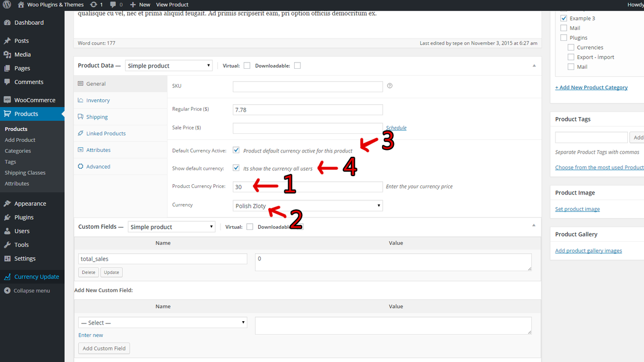The width and height of the screenshot is (644, 362).
Task: Open the Currency dropdown showing Polish Zloty
Action: [308, 206]
